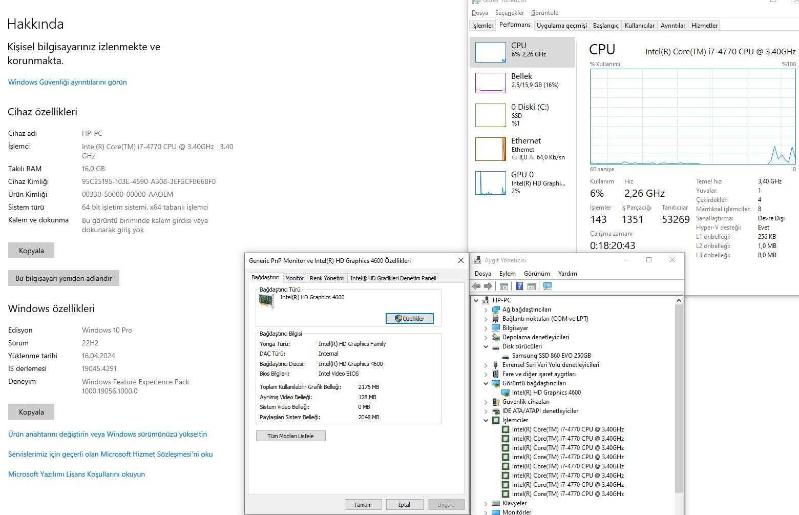Open the Intel HD Grafikleri Denetim Paneli tab
The height and width of the screenshot is (515, 799).
[x=393, y=278]
